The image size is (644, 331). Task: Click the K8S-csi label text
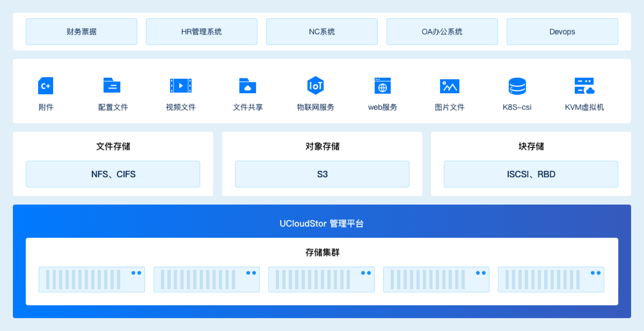click(x=517, y=107)
